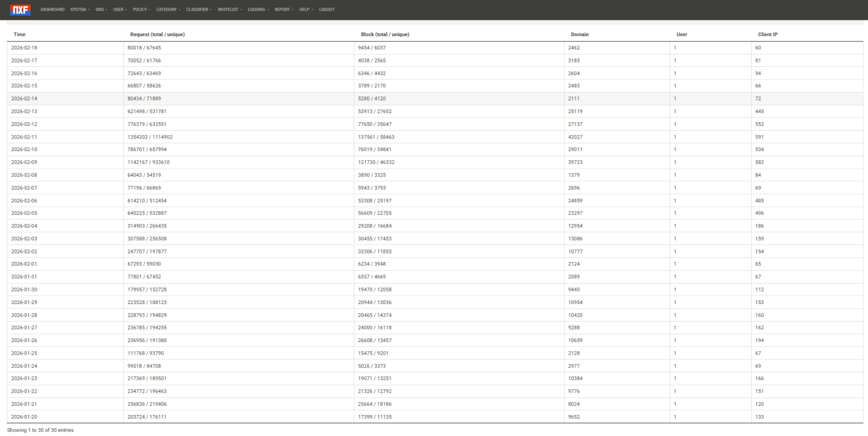Sort the table by the Time column
Image resolution: width=868 pixels, height=436 pixels.
[x=19, y=34]
